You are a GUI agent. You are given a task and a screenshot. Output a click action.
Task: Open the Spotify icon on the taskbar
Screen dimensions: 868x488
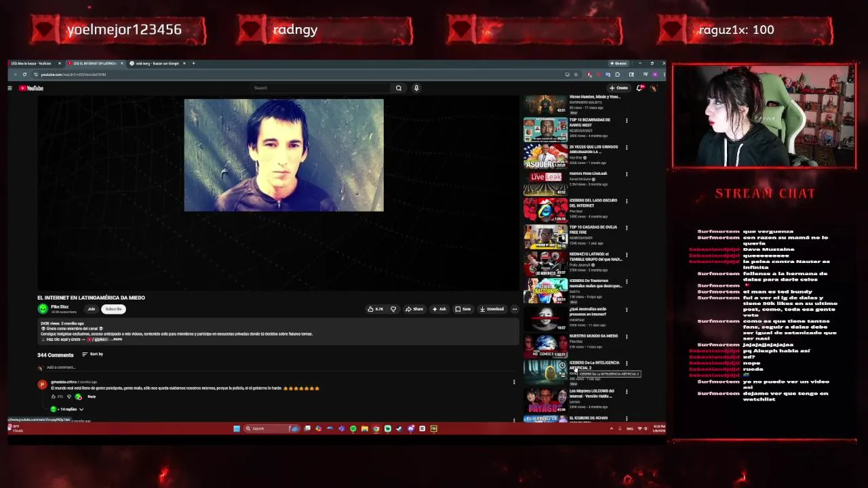pyautogui.click(x=353, y=428)
